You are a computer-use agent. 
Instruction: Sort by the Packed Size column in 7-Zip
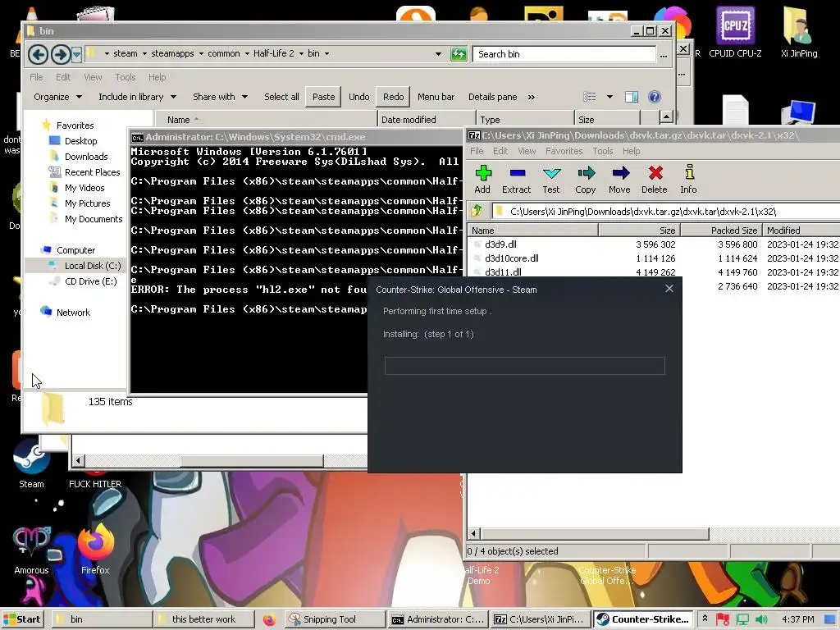pyautogui.click(x=721, y=231)
